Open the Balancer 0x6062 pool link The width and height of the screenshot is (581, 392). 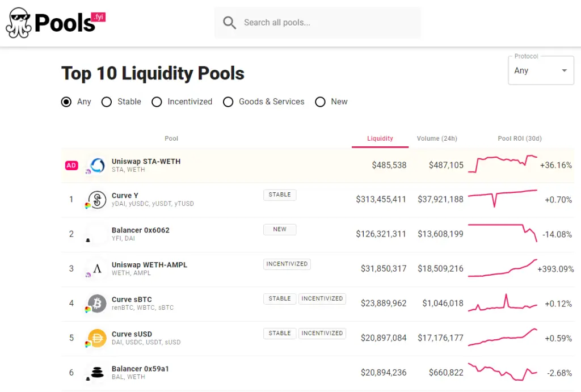(x=141, y=230)
